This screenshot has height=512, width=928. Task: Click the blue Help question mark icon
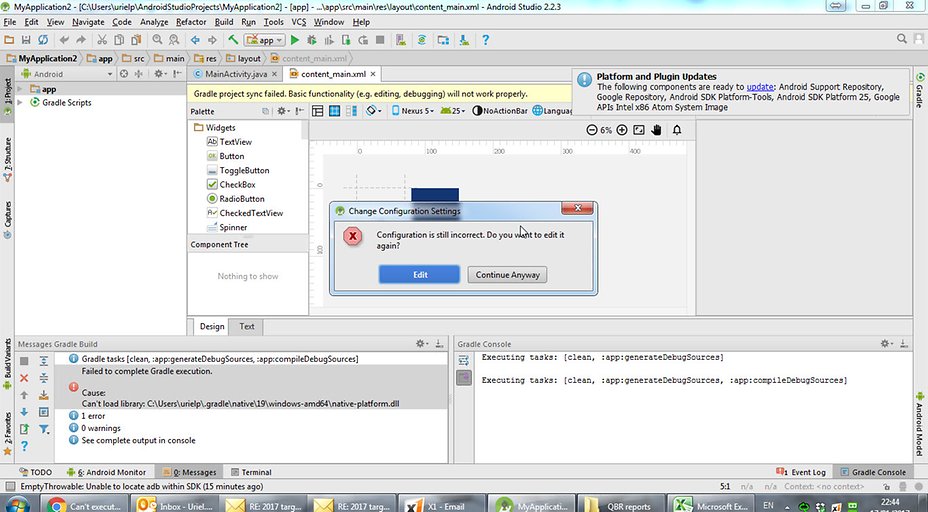point(485,40)
